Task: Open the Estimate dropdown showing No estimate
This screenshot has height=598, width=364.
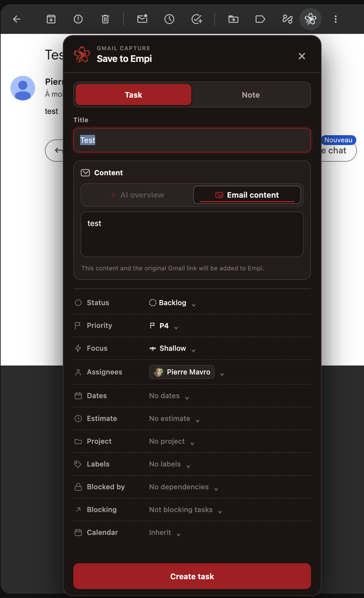Action: pyautogui.click(x=174, y=419)
